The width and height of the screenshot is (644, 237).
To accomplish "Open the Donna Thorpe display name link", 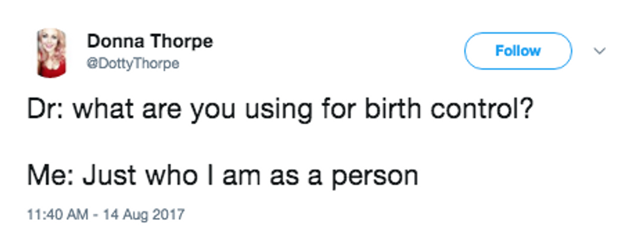I will point(150,41).
